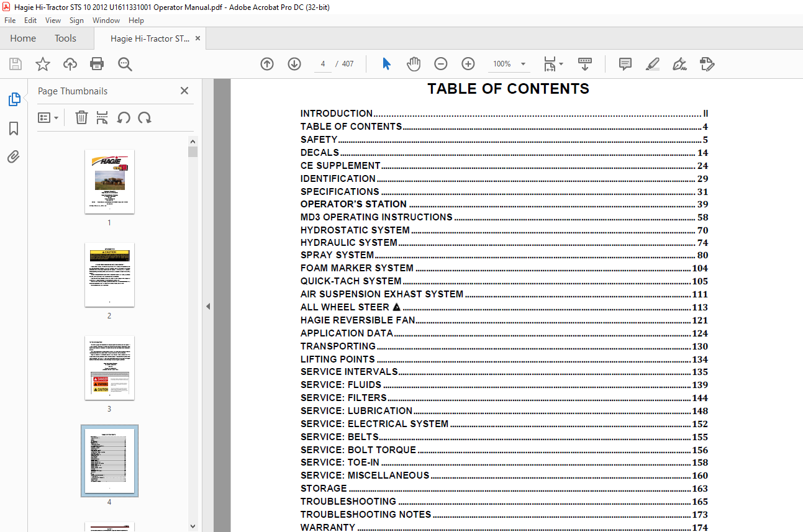The width and height of the screenshot is (803, 532).
Task: Open the Edit menu
Action: tap(30, 20)
